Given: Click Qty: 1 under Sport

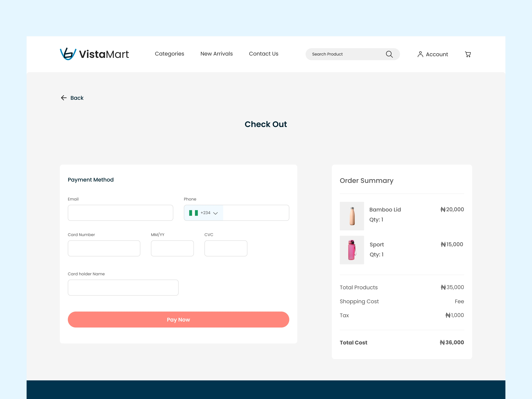Looking at the screenshot, I should (377, 255).
